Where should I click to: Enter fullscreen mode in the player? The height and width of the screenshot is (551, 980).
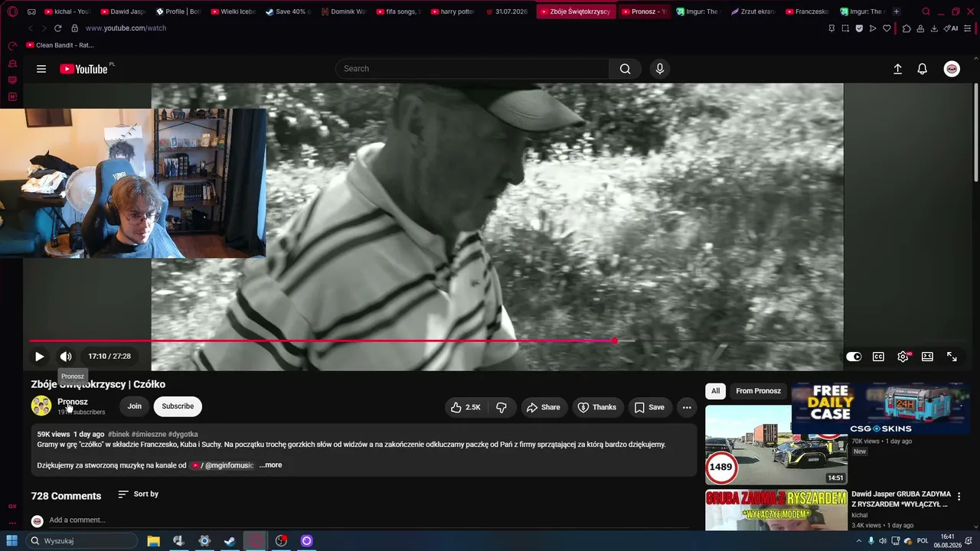[x=952, y=357]
